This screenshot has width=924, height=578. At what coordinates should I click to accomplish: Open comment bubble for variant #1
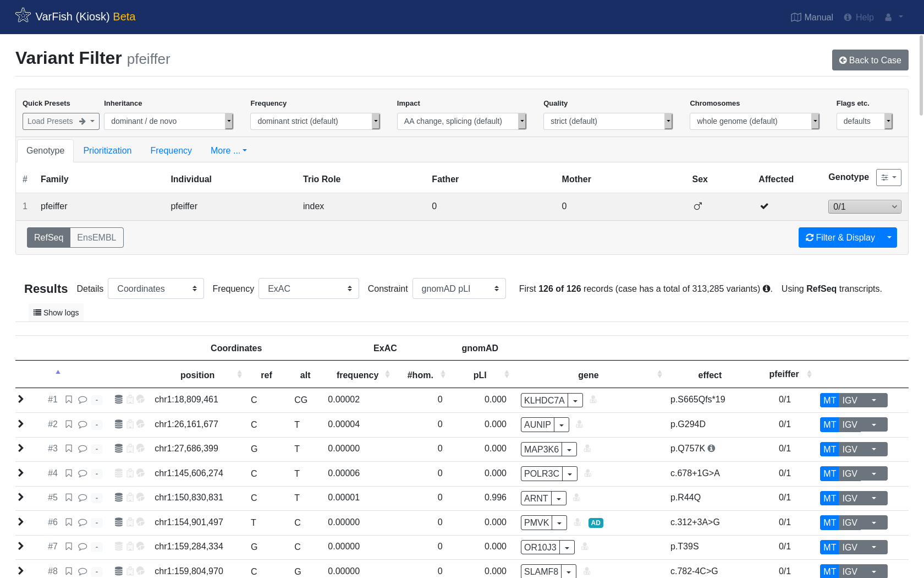tap(82, 400)
